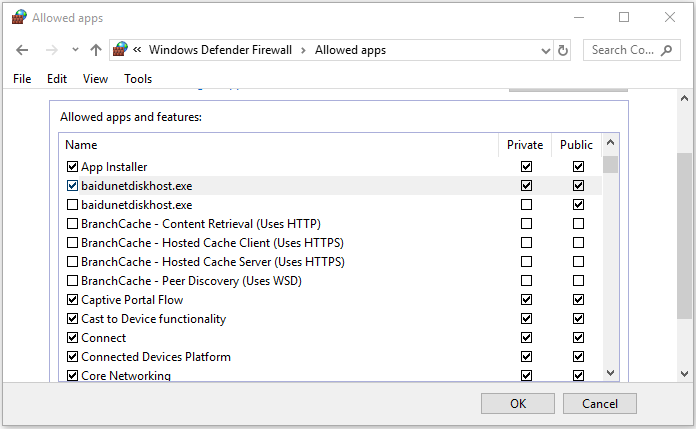Screen dimensions: 696x429
Task: Open the Tools menu
Action: click(x=138, y=79)
